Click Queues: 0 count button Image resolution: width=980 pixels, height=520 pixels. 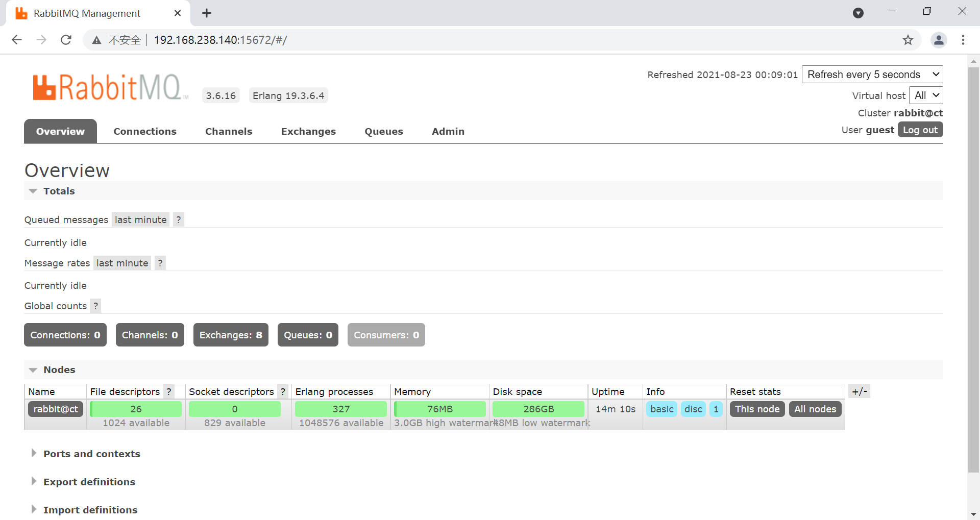coord(308,335)
